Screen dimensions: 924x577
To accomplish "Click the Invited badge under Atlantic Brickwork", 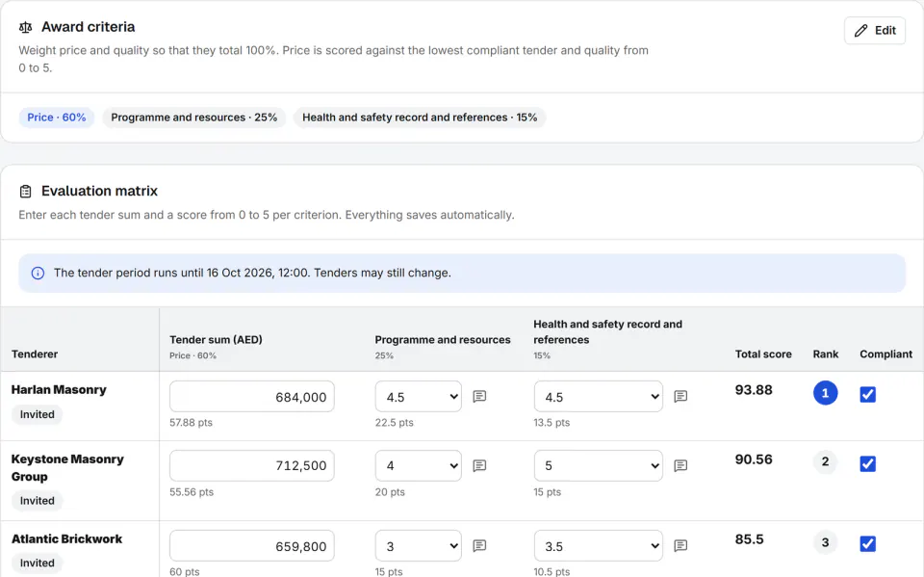I will pyautogui.click(x=38, y=563).
